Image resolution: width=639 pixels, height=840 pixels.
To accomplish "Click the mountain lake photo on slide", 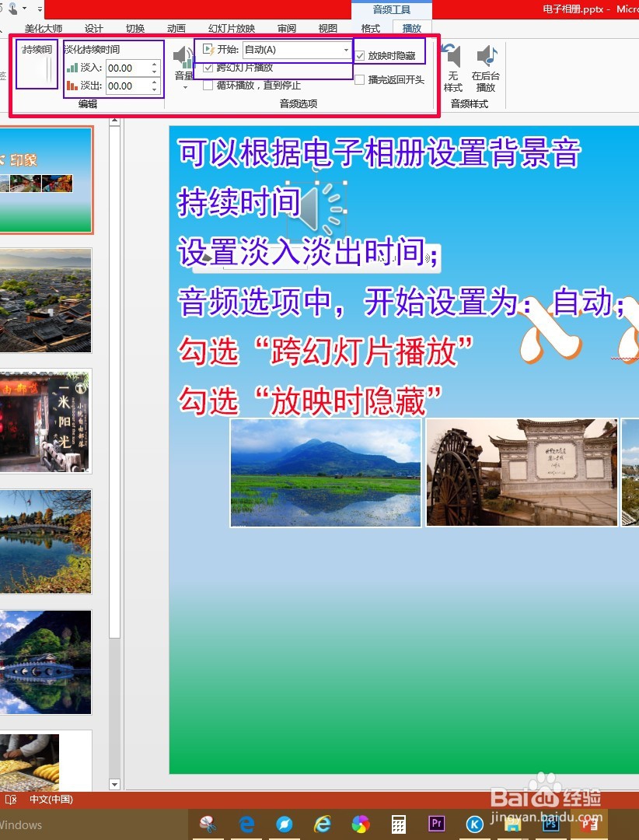I will [326, 473].
